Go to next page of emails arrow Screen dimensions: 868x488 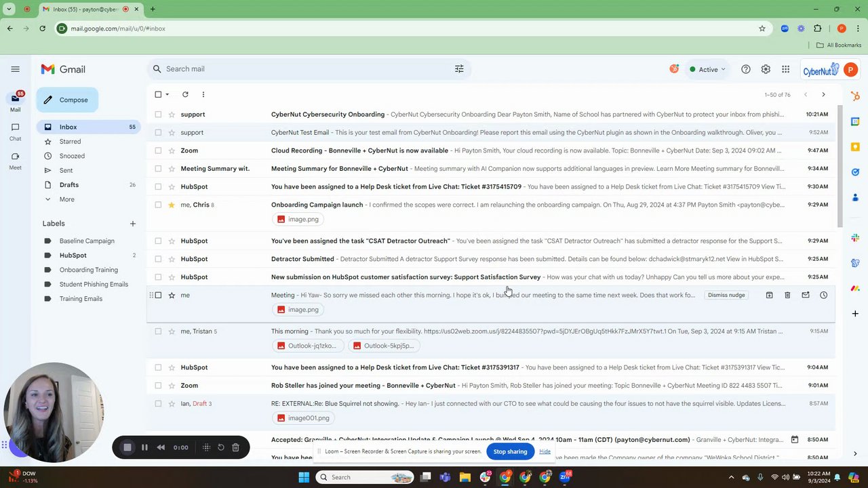(x=823, y=95)
